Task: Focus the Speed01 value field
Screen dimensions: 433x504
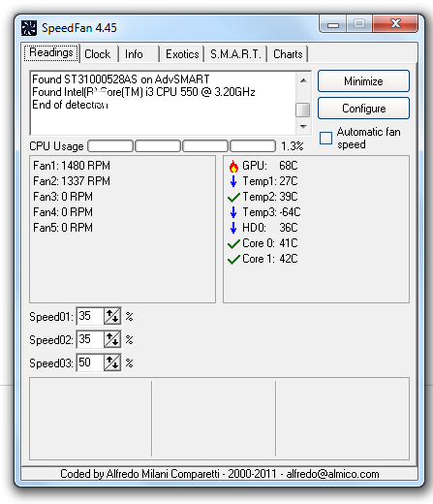Action: point(90,316)
